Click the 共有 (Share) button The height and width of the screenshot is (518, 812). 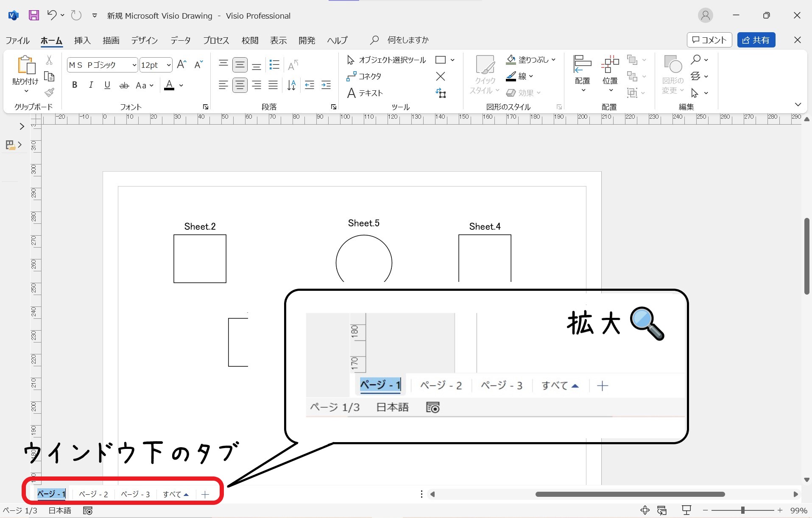(x=756, y=40)
